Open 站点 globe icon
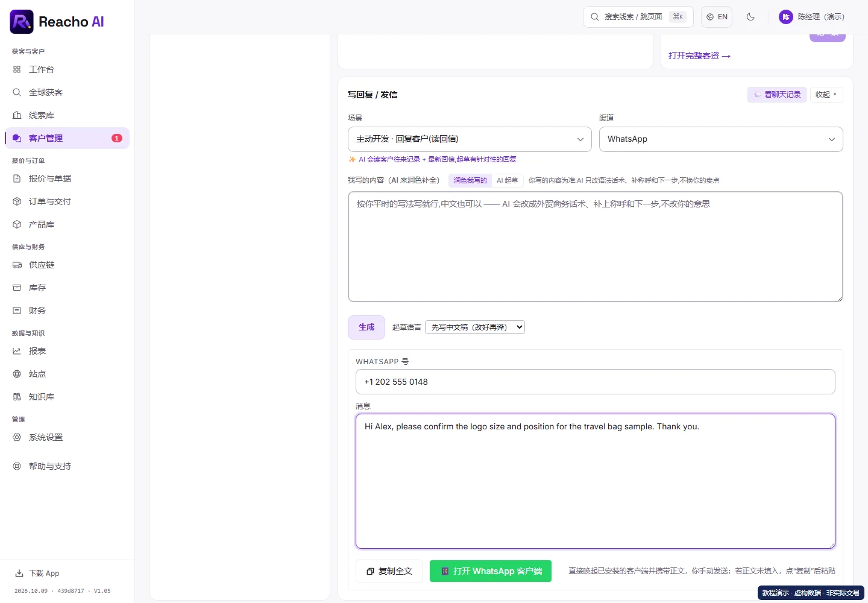 pyautogui.click(x=17, y=374)
